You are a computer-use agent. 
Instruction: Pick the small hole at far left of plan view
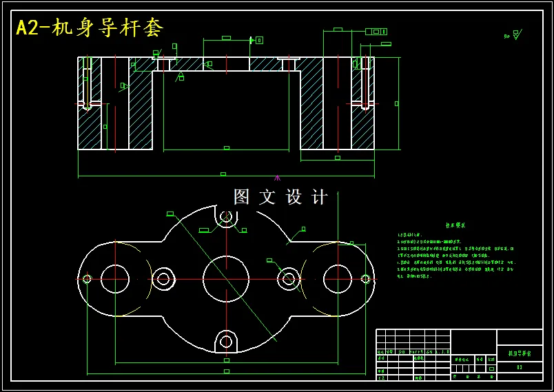(87, 279)
